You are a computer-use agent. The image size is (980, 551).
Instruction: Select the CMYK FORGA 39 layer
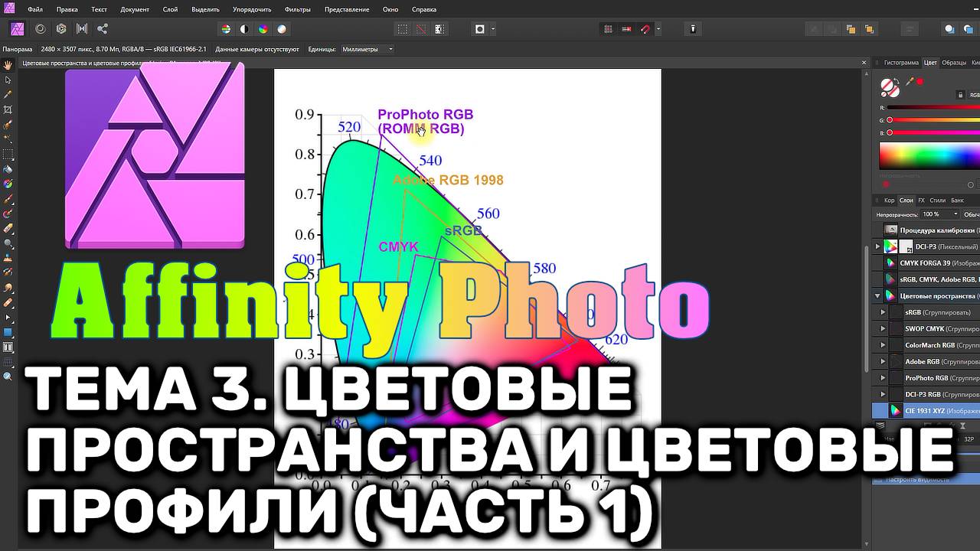pos(926,262)
